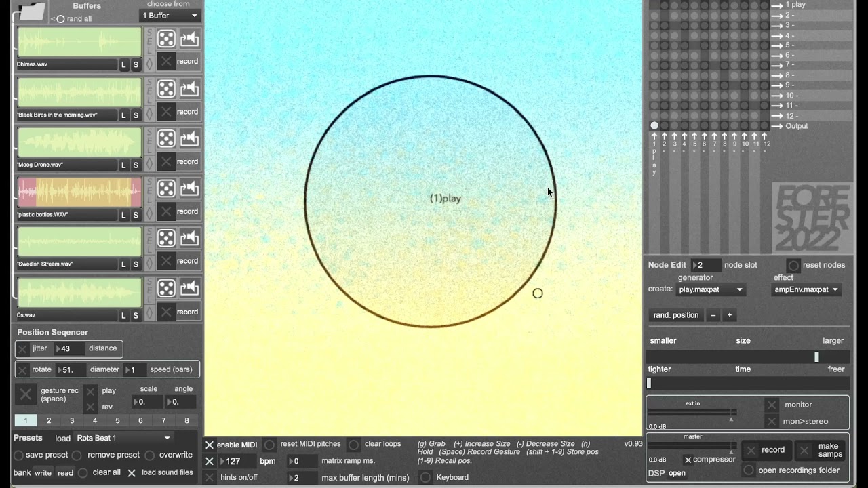The height and width of the screenshot is (488, 868).
Task: Click the minus button next to rand. position
Action: tap(713, 315)
